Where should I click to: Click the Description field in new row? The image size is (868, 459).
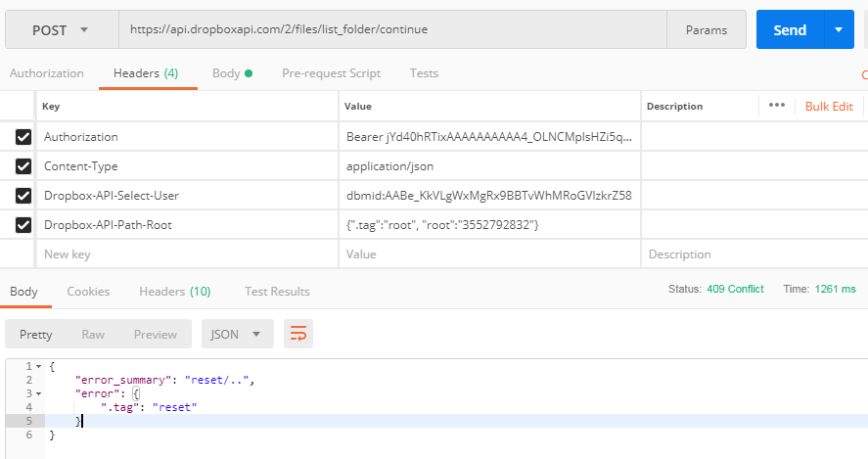pyautogui.click(x=754, y=254)
